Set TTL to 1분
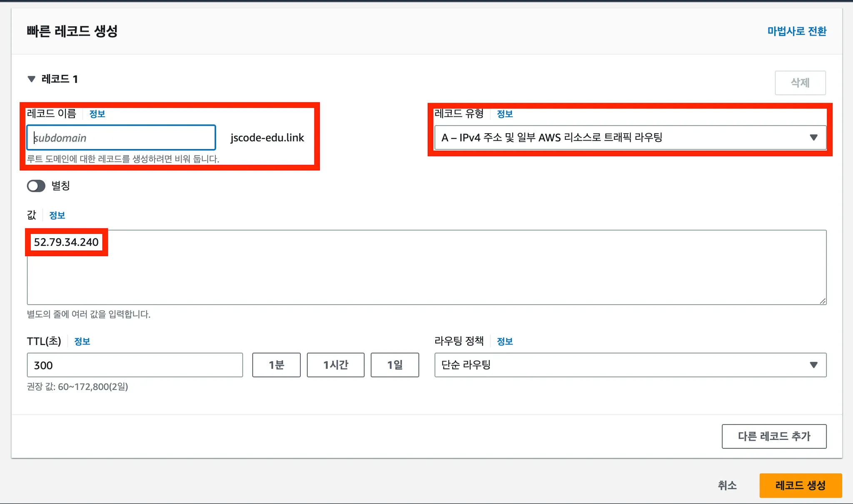Viewport: 853px width, 504px height. point(276,365)
